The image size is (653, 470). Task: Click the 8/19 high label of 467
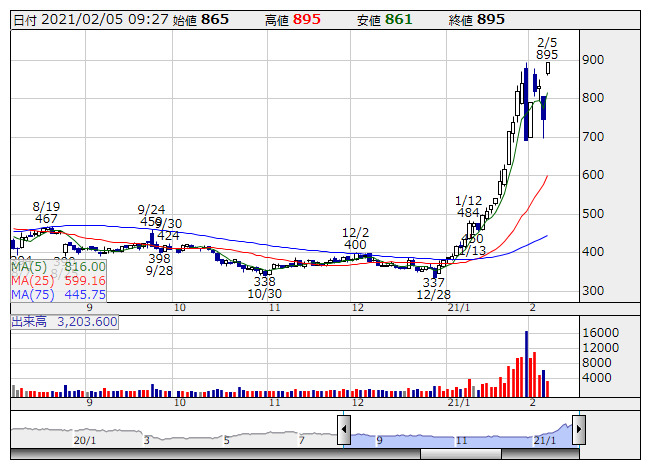click(46, 218)
